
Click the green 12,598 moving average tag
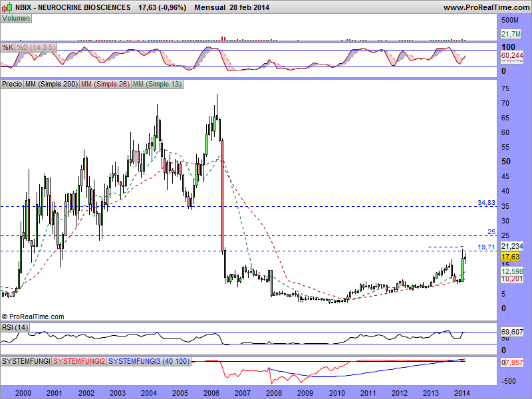(x=512, y=271)
